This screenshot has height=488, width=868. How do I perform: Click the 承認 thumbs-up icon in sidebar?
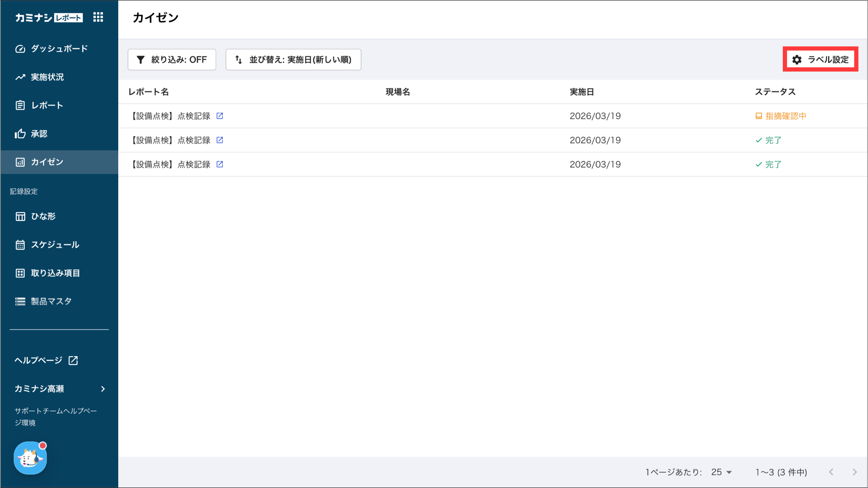click(x=20, y=134)
